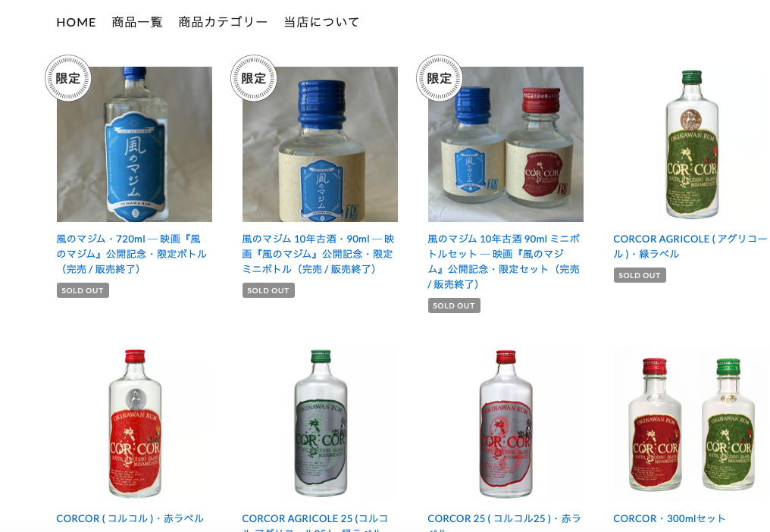Image resolution: width=770 pixels, height=532 pixels.
Task: Click SOLD OUT label under CORCOR AGRICOLE
Action: (x=640, y=275)
